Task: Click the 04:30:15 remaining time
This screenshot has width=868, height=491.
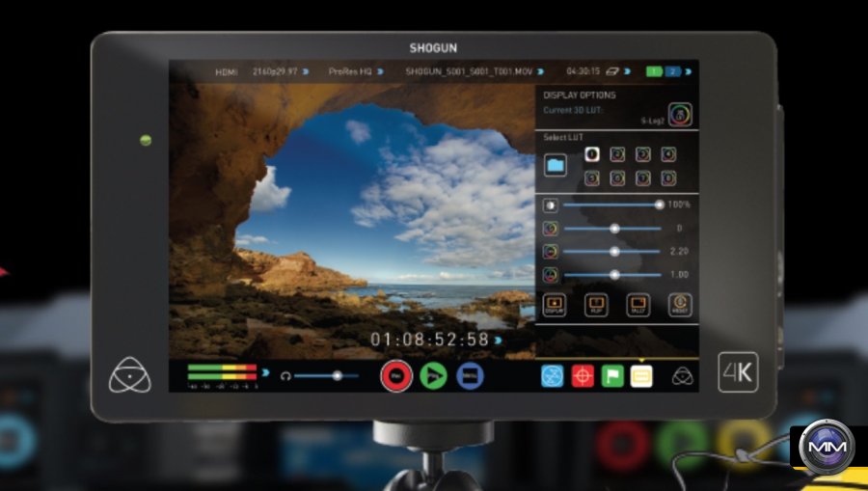Action: [583, 72]
